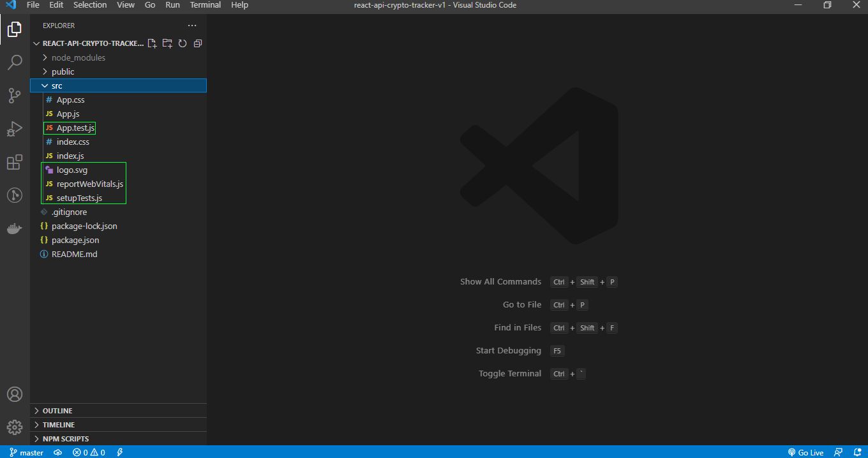The image size is (868, 458).
Task: Click the feedback icon in the status bar
Action: 838,452
